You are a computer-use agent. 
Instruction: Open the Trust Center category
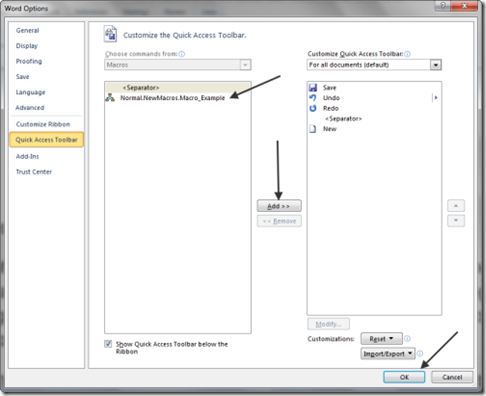[x=34, y=172]
